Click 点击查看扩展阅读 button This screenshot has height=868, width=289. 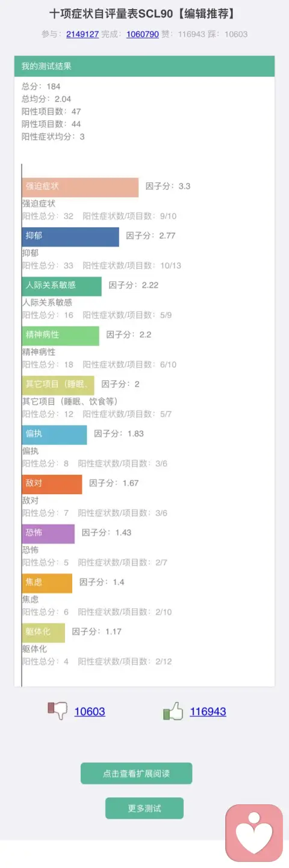point(136,774)
